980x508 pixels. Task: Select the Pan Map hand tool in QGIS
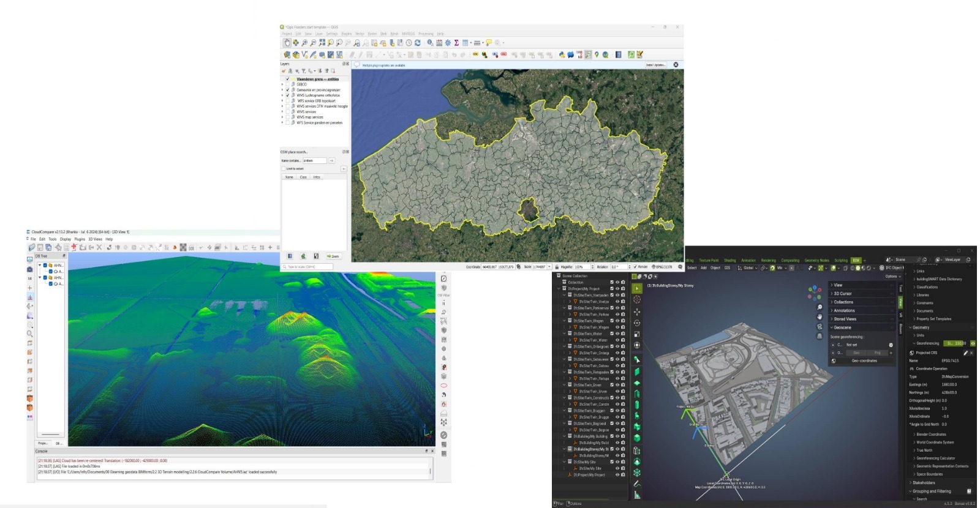pos(287,43)
